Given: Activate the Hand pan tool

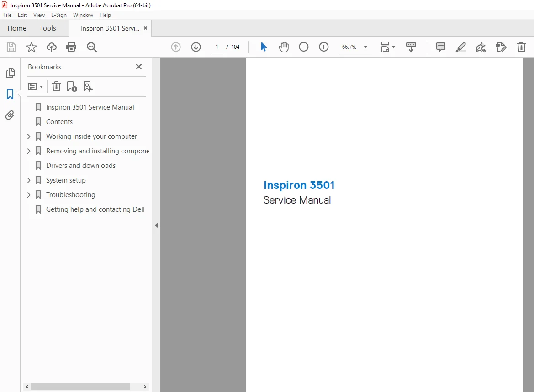Looking at the screenshot, I should pos(283,47).
